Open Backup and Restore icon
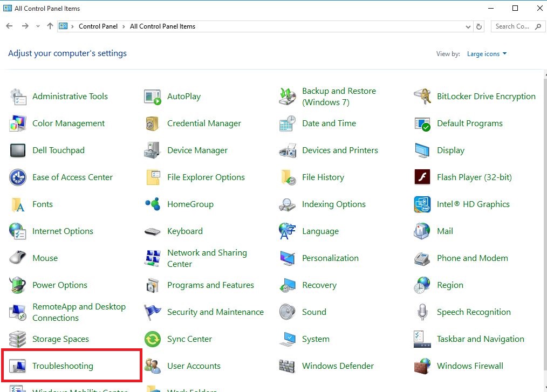547x392 pixels. [x=288, y=97]
